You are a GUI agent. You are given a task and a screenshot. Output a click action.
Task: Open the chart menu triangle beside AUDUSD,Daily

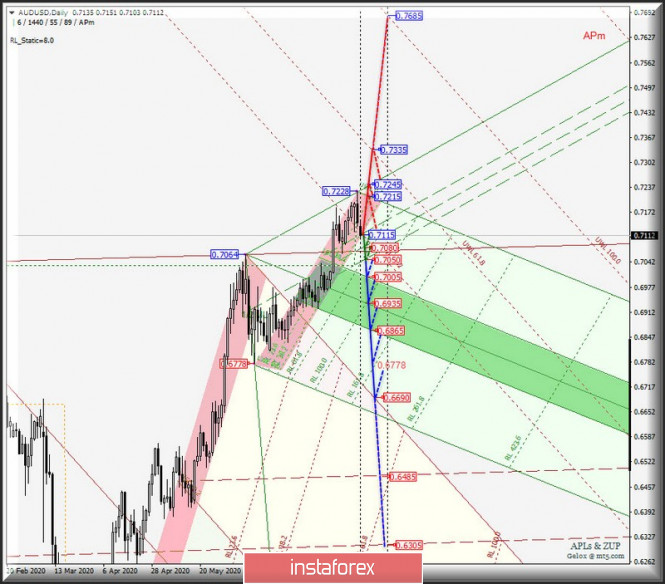[11, 13]
